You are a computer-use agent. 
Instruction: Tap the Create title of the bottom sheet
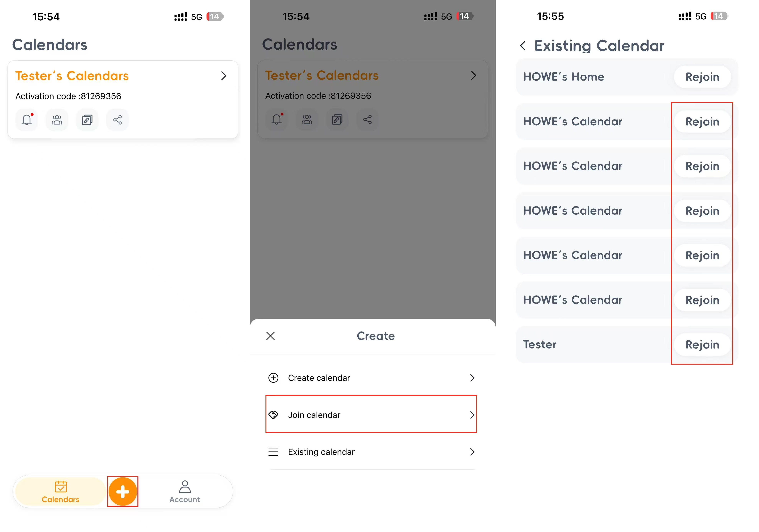click(x=376, y=336)
